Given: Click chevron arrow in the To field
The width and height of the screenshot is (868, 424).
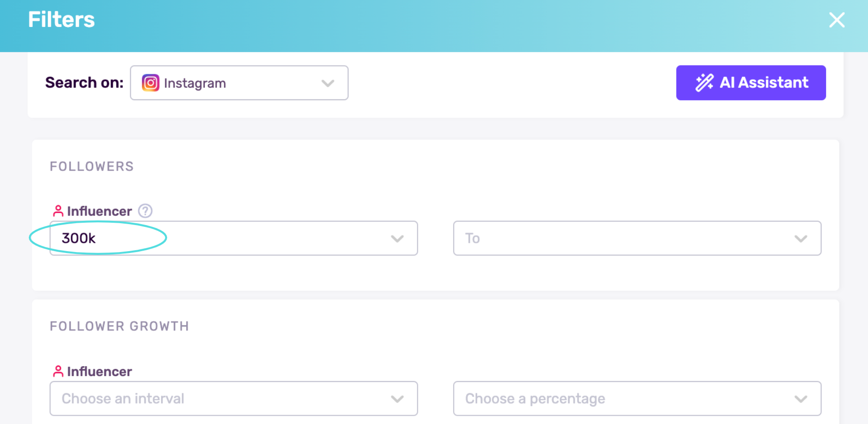Looking at the screenshot, I should (800, 239).
